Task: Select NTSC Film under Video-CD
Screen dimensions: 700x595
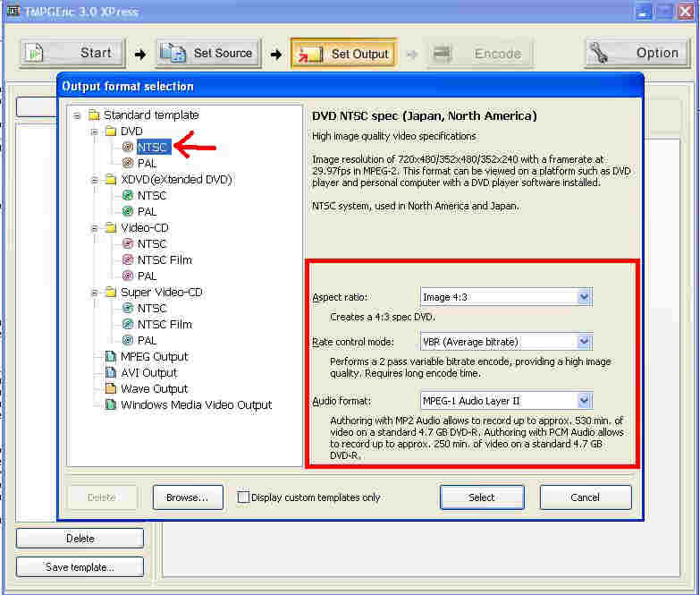Action: tap(164, 260)
